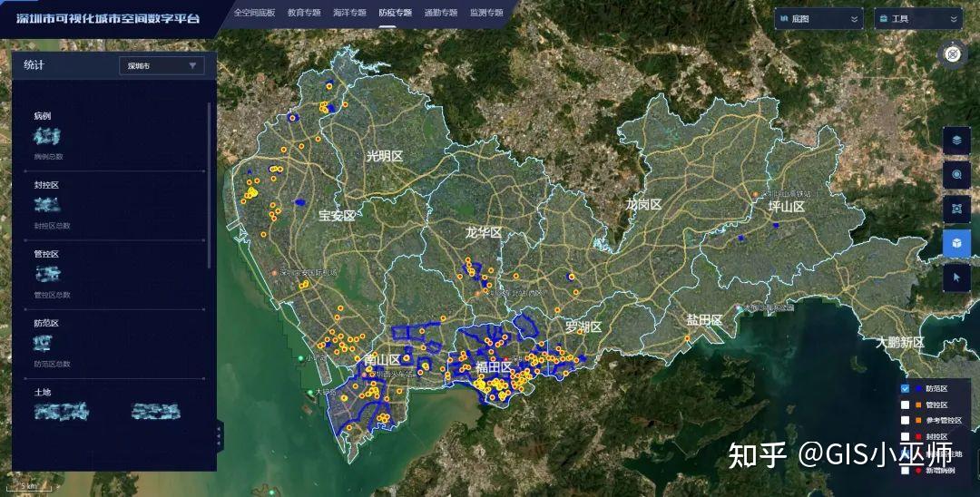Switch to the 教育专题 tab
Image resolution: width=980 pixels, height=497 pixels.
[x=304, y=13]
